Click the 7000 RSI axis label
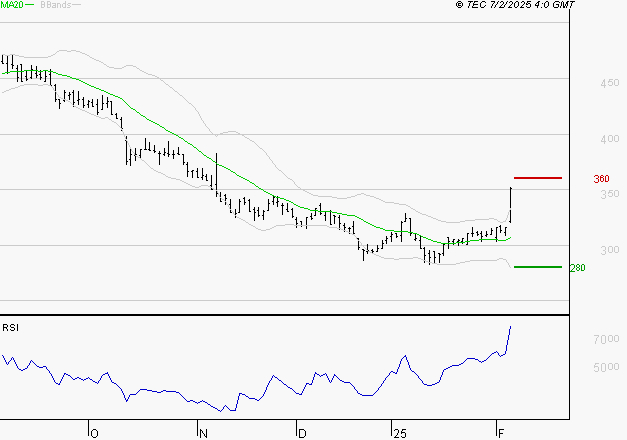Image resolution: width=627 pixels, height=440 pixels. pos(607,339)
